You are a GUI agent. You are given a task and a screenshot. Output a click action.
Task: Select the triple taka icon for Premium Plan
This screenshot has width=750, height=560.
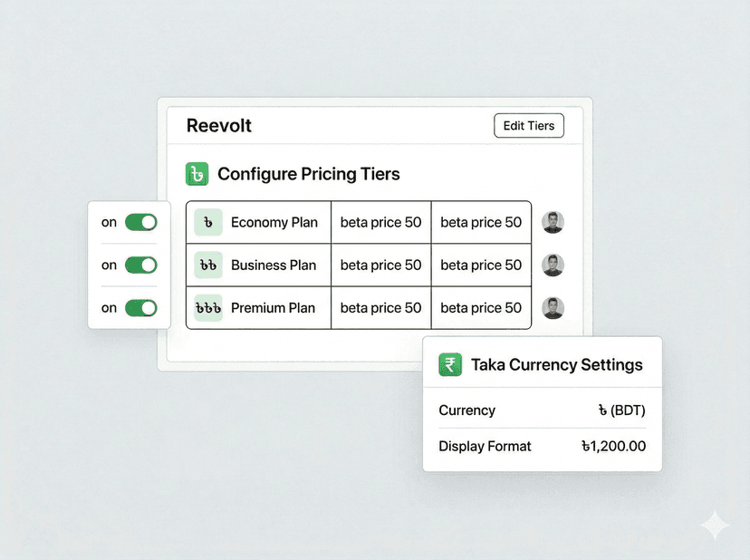(208, 308)
